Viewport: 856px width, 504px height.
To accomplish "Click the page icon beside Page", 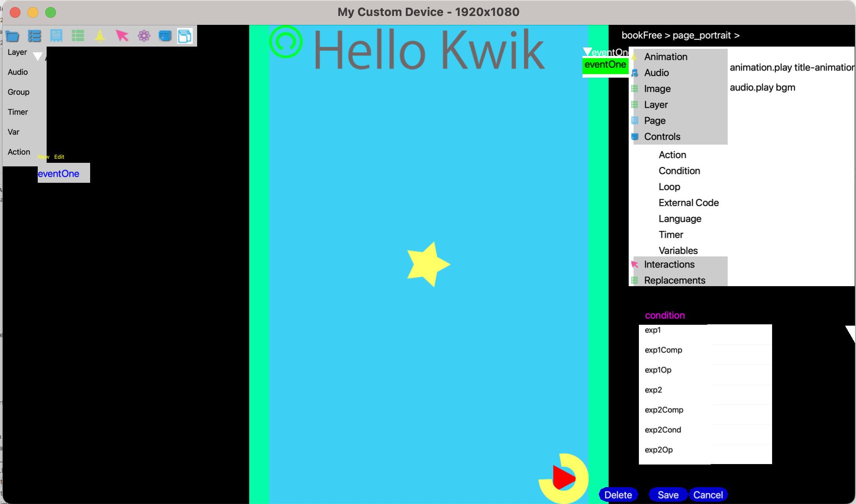I will pos(635,121).
